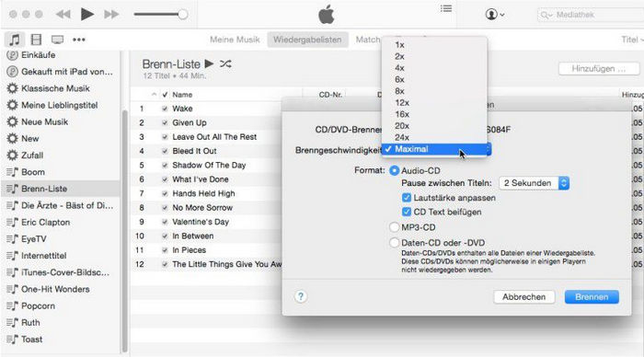Select Neue Musik smart playlist
Image resolution: width=644 pixels, height=357 pixels.
[x=60, y=122]
